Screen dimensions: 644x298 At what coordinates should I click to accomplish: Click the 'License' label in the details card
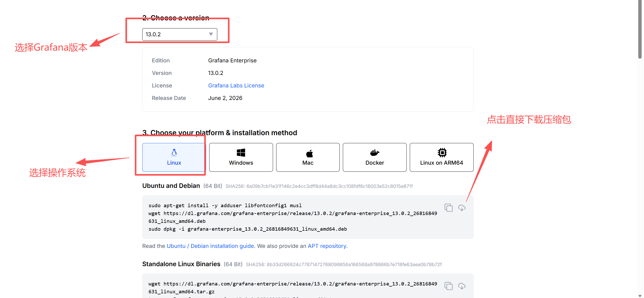[x=162, y=86]
